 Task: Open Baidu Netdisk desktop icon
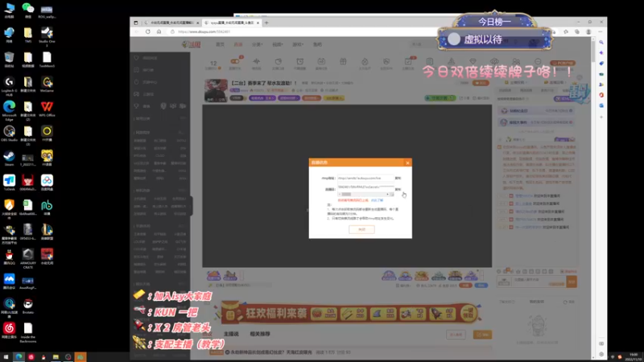[x=47, y=183]
